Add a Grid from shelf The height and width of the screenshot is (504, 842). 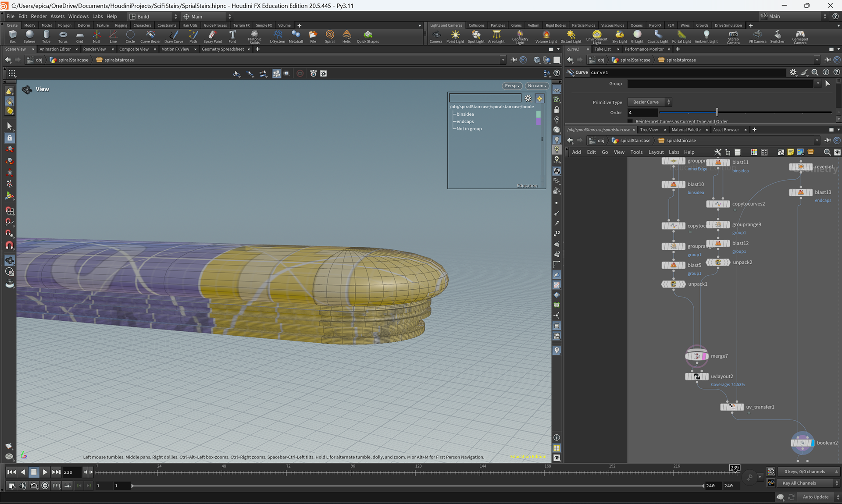point(79,36)
